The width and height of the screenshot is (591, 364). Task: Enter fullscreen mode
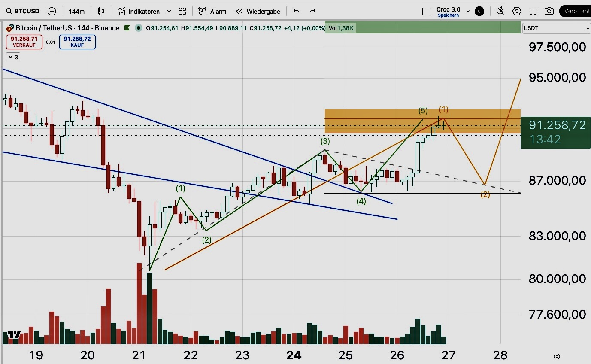tap(533, 11)
